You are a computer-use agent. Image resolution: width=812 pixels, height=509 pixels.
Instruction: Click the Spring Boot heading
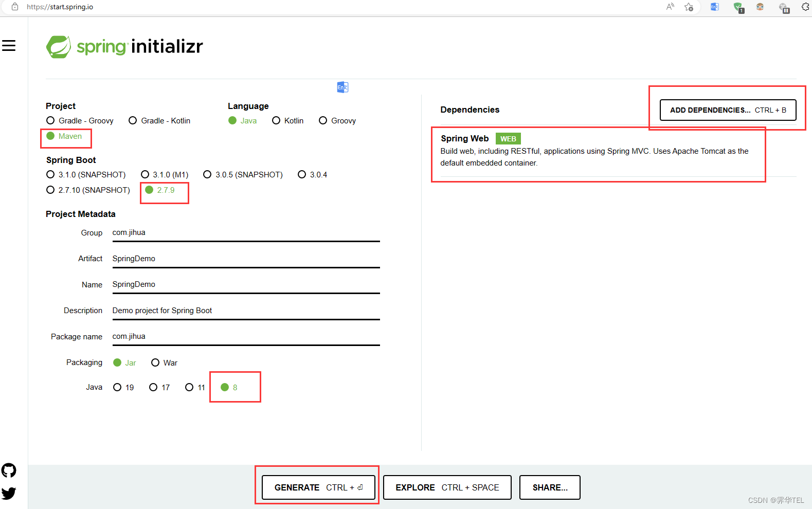[x=71, y=160]
